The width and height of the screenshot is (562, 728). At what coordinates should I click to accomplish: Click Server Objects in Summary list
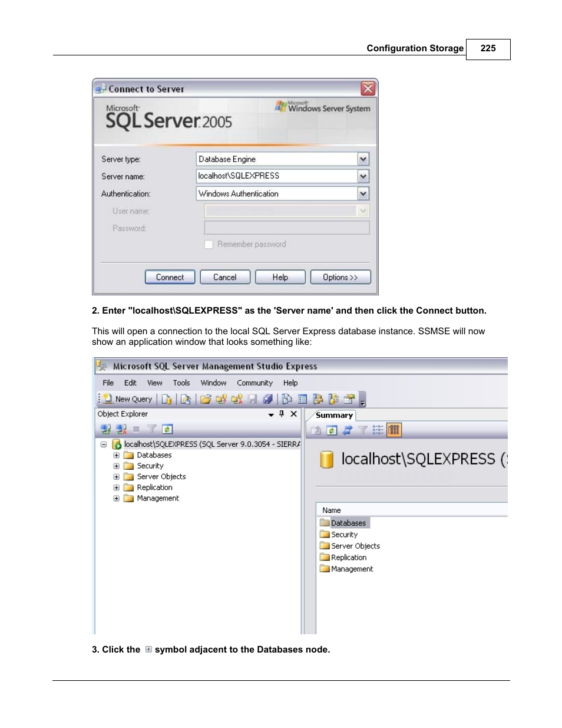(x=350, y=546)
